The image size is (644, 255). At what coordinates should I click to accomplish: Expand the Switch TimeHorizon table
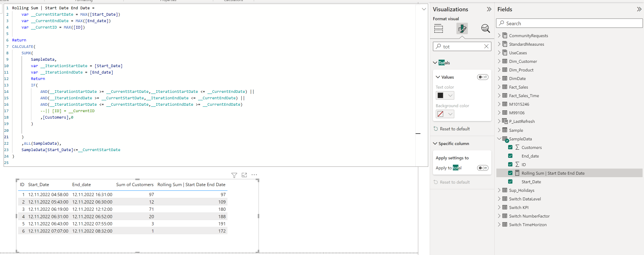click(499, 224)
